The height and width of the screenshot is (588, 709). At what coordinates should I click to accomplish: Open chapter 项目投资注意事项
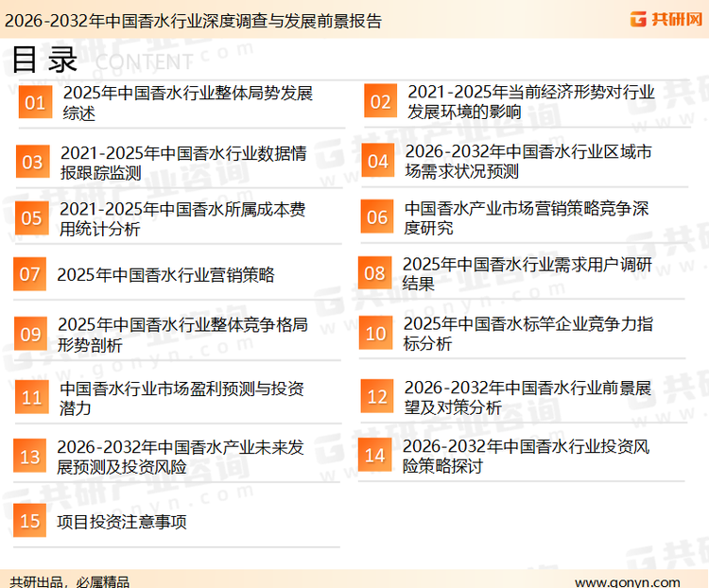click(x=122, y=522)
